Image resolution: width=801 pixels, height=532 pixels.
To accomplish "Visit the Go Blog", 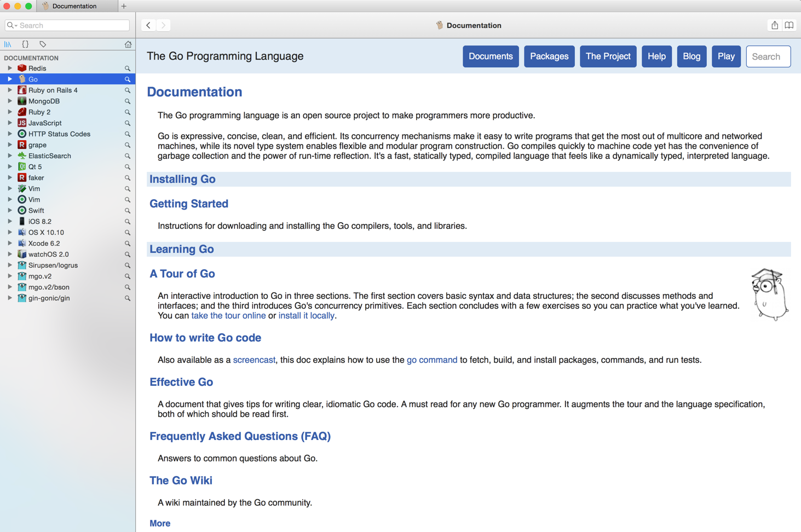I will coord(691,56).
